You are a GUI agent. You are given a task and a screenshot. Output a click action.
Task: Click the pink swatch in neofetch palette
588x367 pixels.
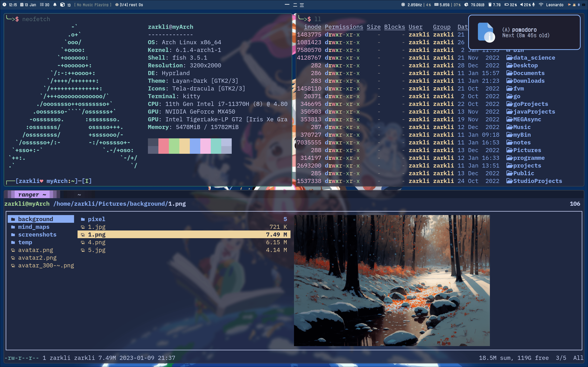pyautogui.click(x=205, y=146)
